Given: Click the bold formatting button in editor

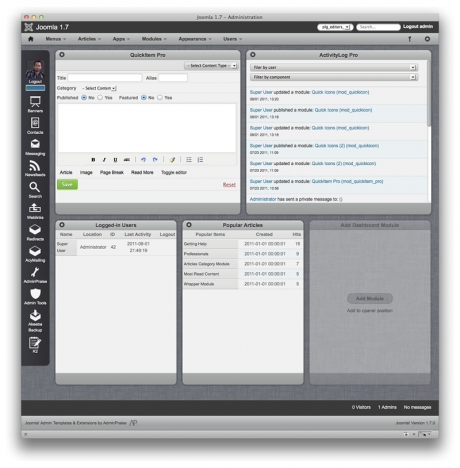Looking at the screenshot, I should tap(93, 160).
